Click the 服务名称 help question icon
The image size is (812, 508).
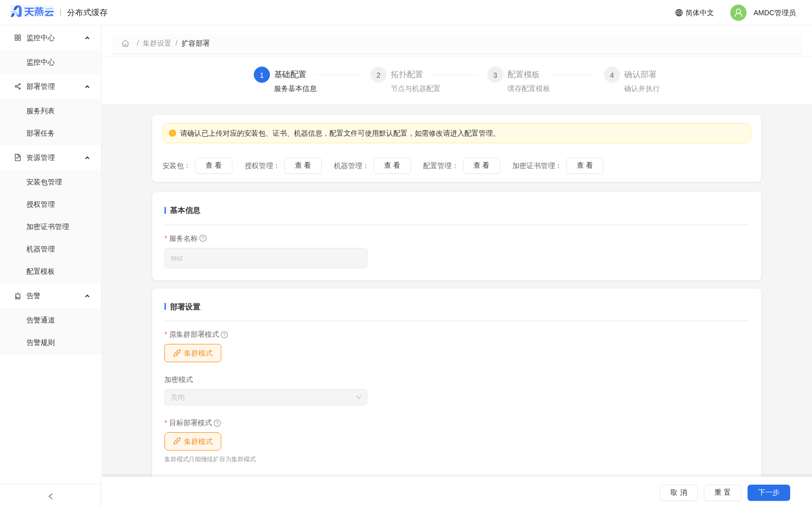click(x=203, y=238)
